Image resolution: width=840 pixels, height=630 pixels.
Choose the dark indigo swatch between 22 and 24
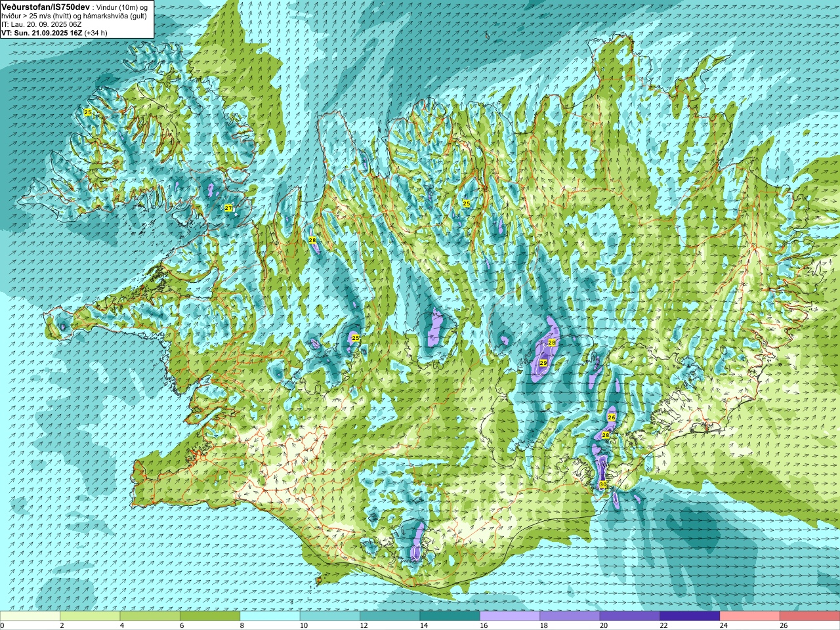click(690, 616)
